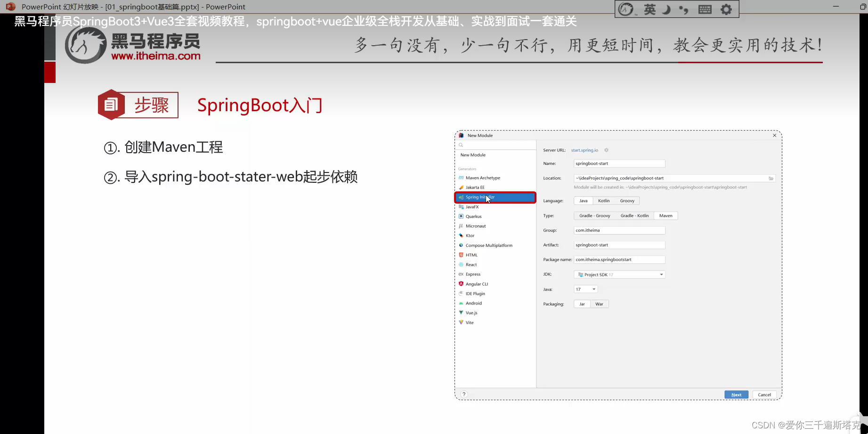Select the Jakarta EE generator
Screen dimensions: 868x434
click(475, 187)
